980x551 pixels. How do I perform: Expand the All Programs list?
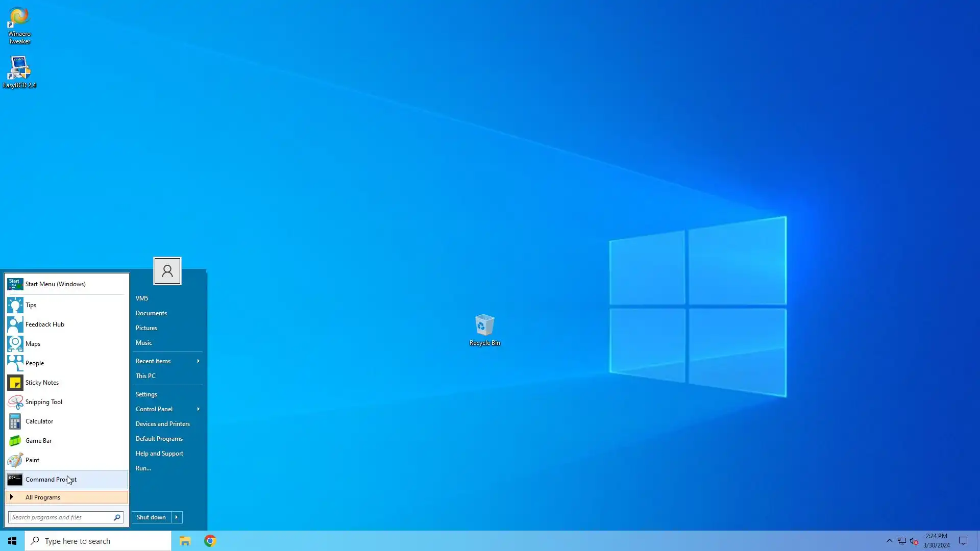tap(43, 497)
